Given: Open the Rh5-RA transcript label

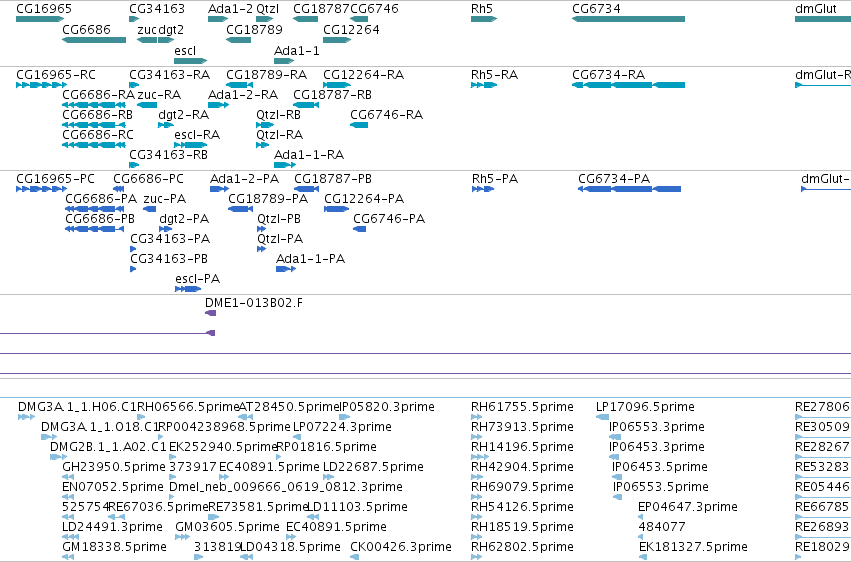Looking at the screenshot, I should 494,74.
